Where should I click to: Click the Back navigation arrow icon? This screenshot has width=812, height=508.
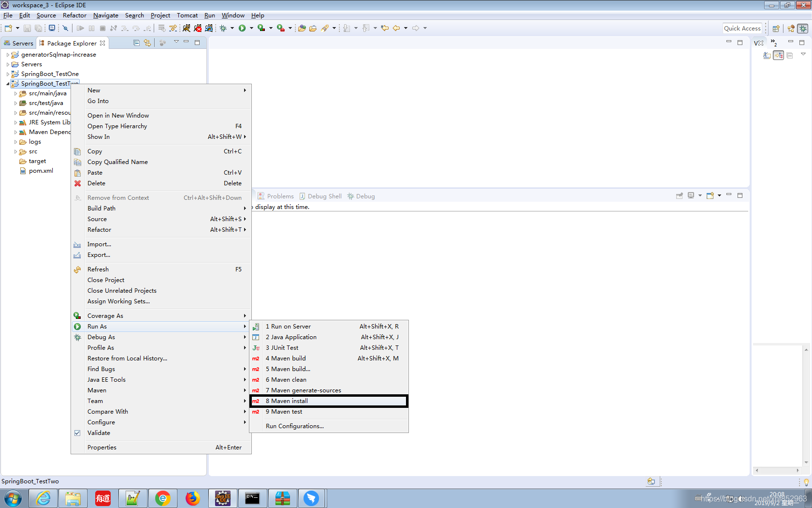396,28
